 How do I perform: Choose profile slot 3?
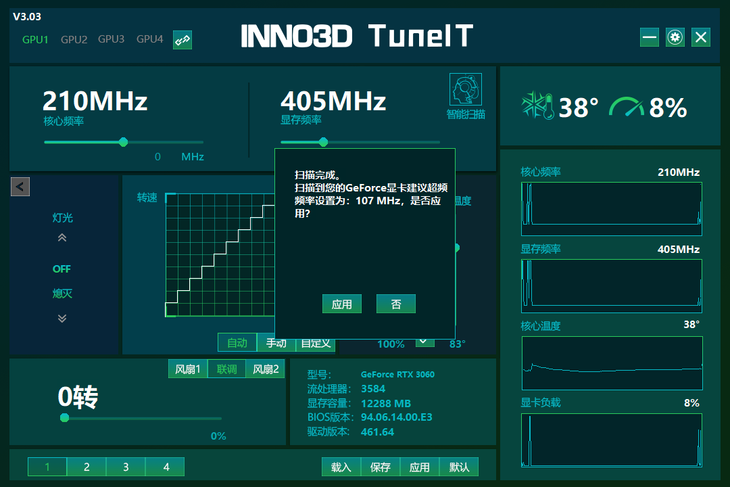tap(126, 467)
